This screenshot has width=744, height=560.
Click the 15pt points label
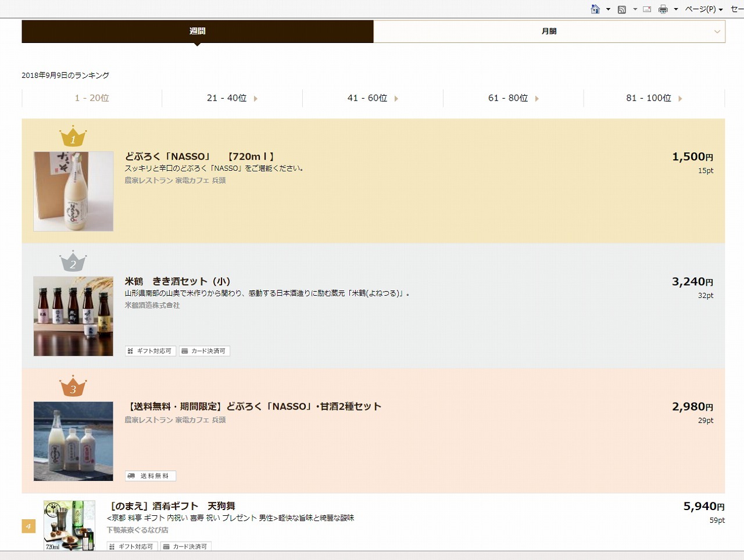pos(706,171)
